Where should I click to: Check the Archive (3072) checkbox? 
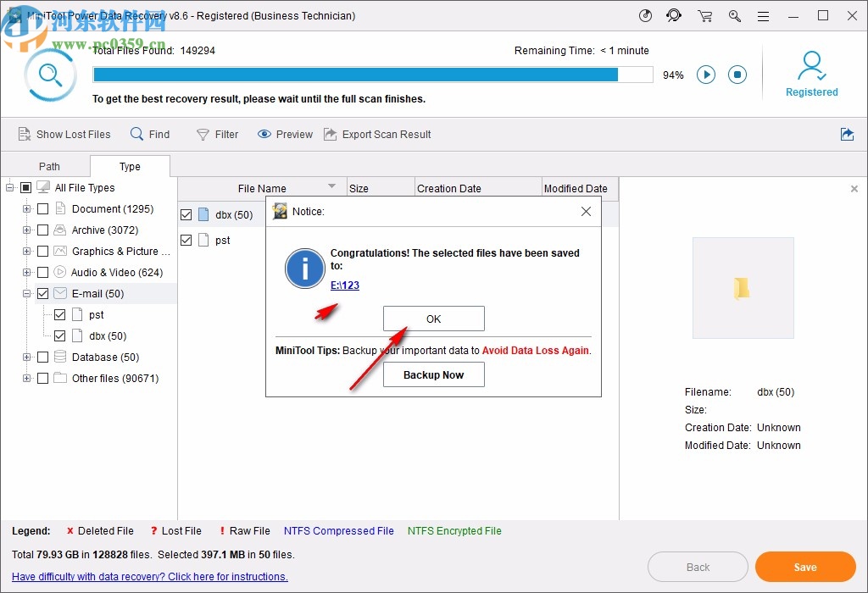click(x=42, y=230)
